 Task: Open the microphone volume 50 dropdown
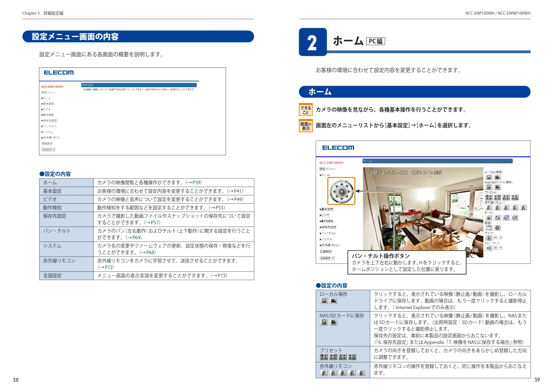click(498, 238)
